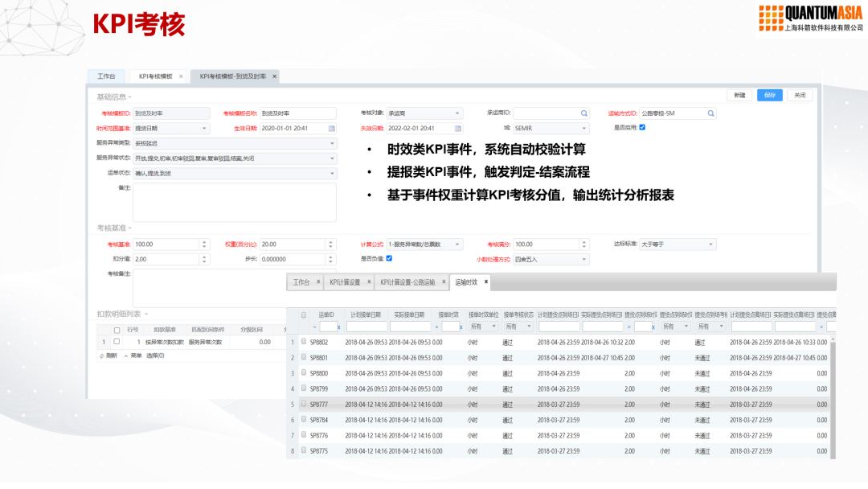
Task: Click the 考核基准 stepper arrows
Action: (204, 244)
